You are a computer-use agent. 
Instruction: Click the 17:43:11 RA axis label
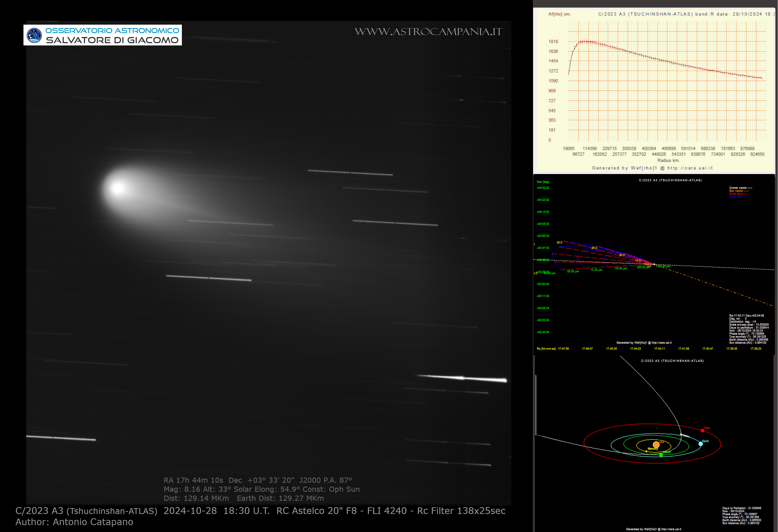click(660, 349)
